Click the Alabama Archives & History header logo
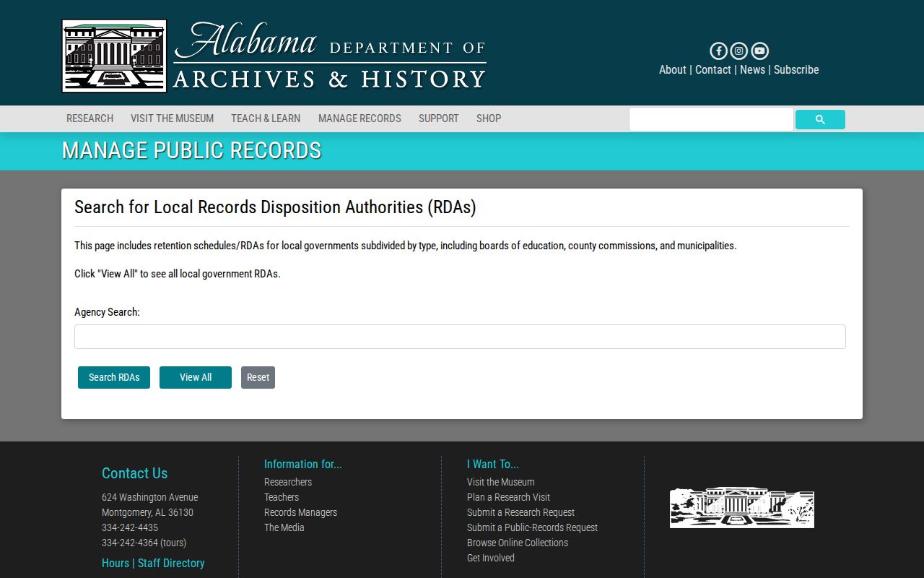 (x=274, y=56)
